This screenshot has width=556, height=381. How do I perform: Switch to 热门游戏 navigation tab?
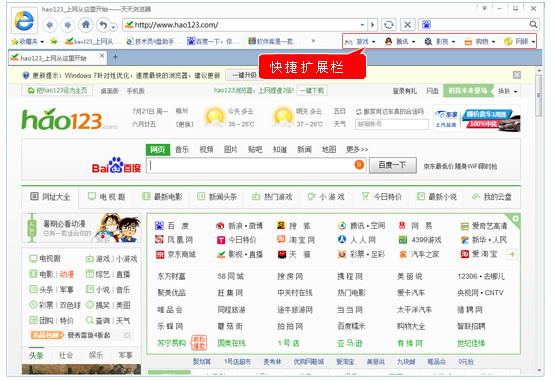coord(272,197)
